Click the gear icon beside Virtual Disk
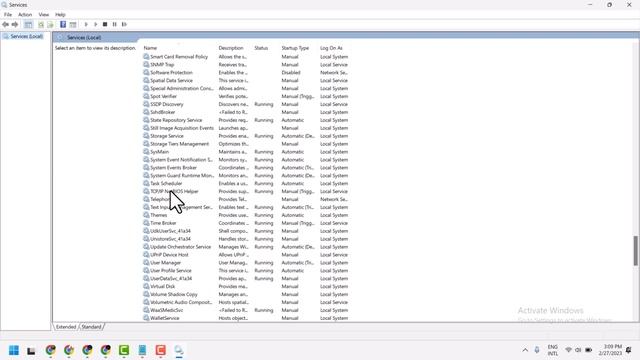This screenshot has width=640, height=360. click(x=146, y=286)
